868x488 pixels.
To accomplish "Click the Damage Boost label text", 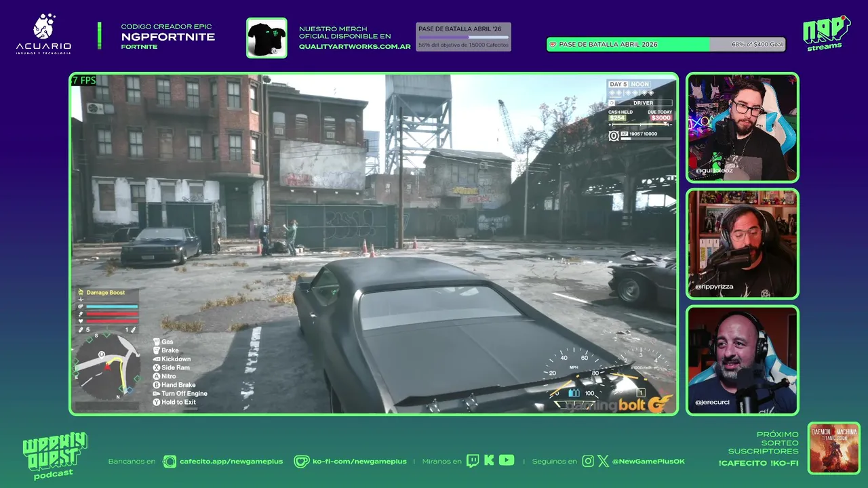I will coord(106,293).
